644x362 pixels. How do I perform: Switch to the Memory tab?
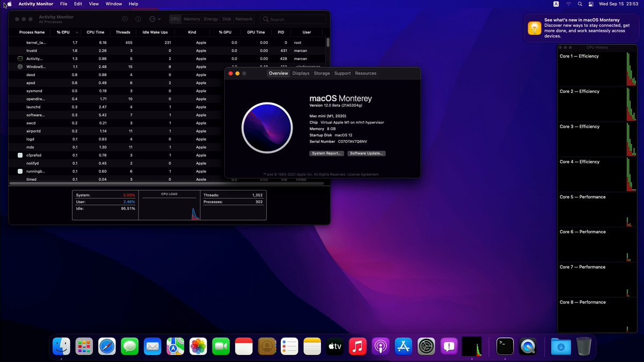tap(192, 19)
